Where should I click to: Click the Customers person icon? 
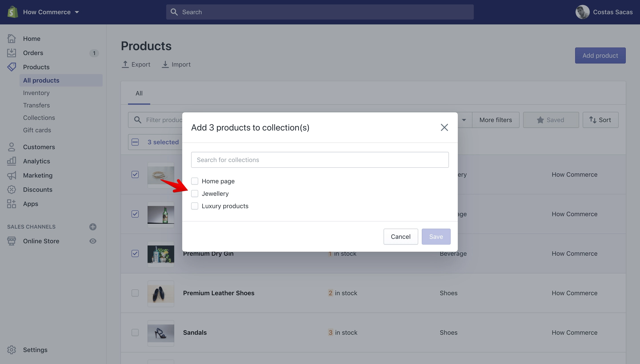click(12, 147)
